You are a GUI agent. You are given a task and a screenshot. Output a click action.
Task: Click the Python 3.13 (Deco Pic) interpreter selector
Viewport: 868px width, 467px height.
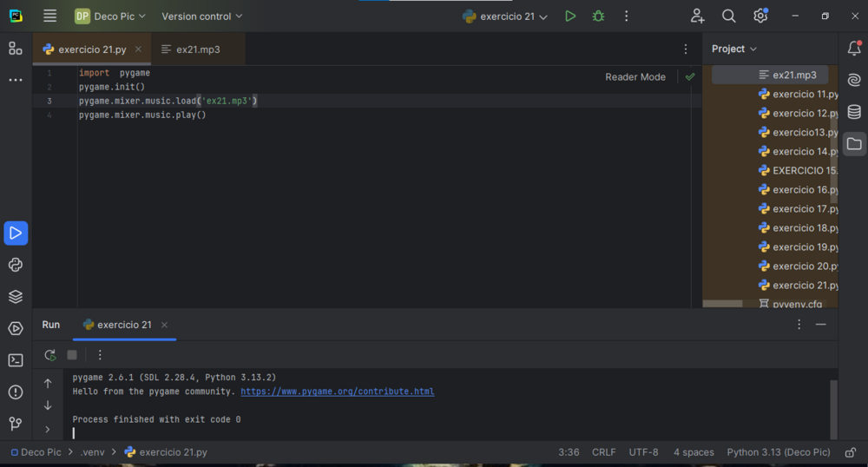[x=778, y=452]
